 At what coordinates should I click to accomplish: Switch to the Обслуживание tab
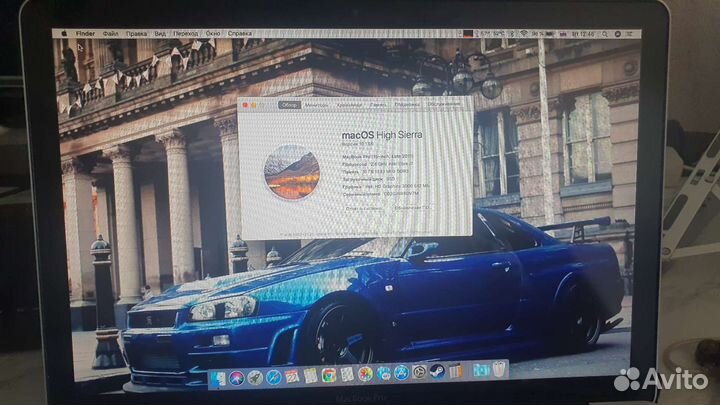[x=444, y=105]
